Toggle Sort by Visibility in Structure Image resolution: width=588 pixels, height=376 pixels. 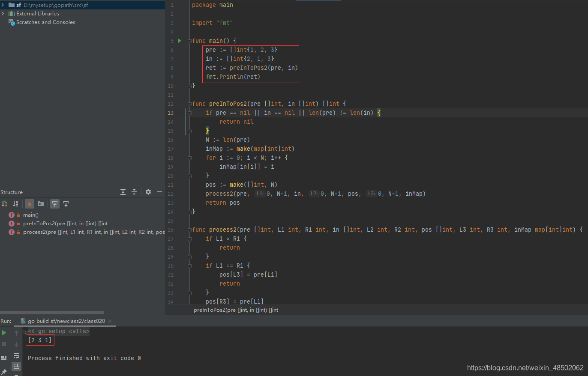click(5, 204)
